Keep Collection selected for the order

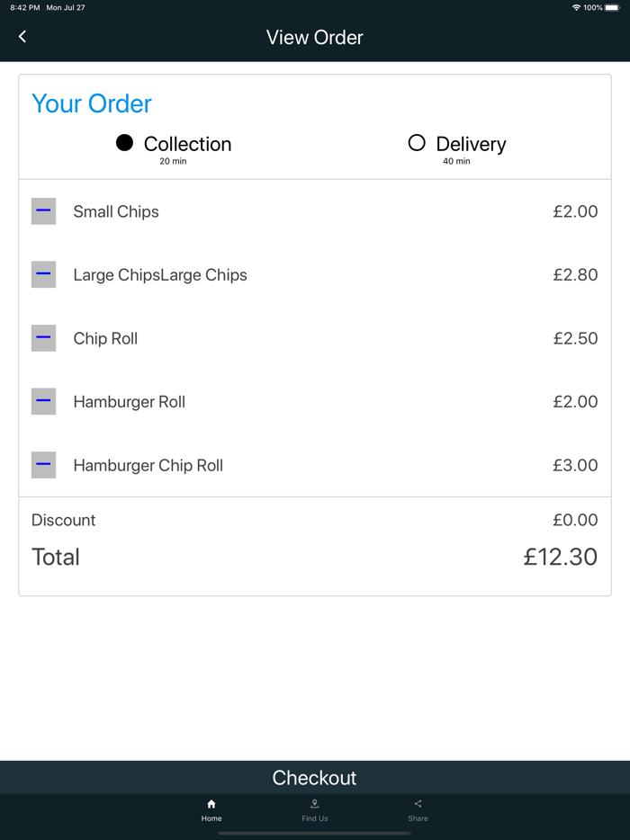124,142
